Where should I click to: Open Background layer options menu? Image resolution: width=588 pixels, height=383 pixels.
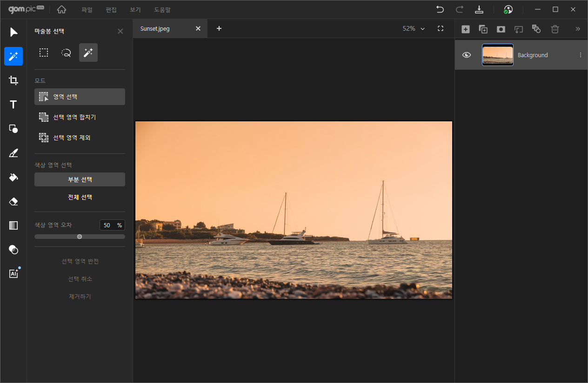click(580, 55)
